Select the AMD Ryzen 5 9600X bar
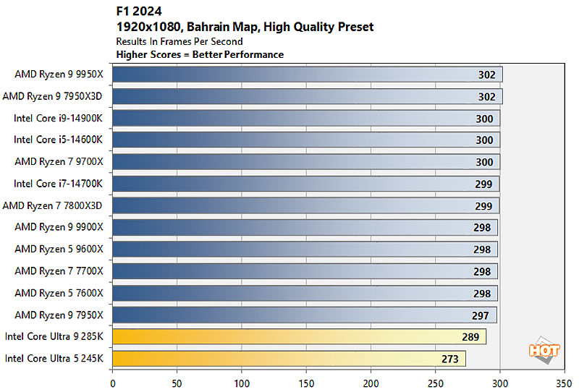 [x=305, y=250]
